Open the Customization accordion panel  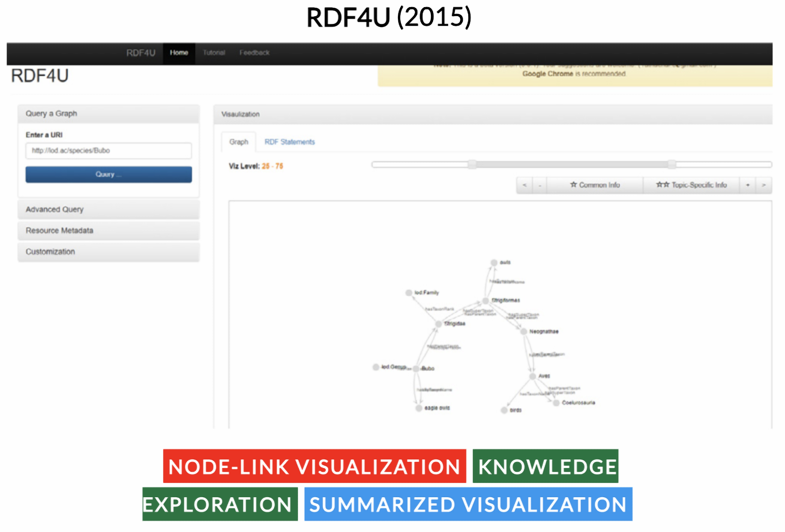(x=108, y=252)
